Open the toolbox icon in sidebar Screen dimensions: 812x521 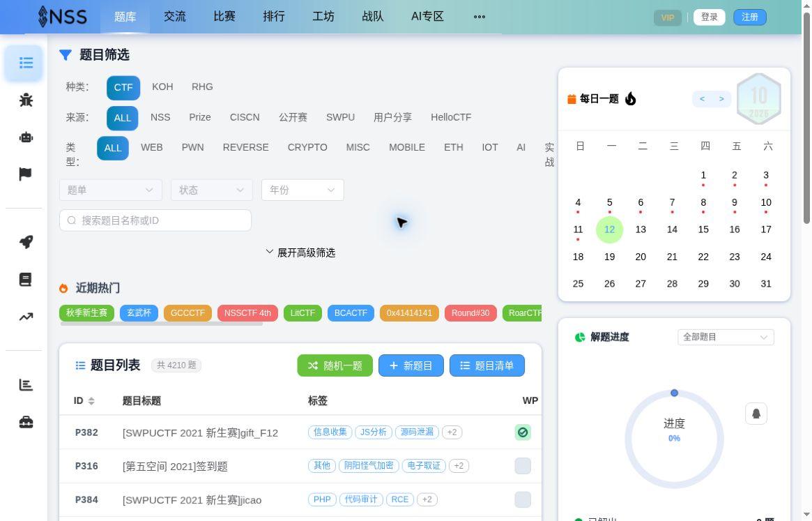pos(26,422)
